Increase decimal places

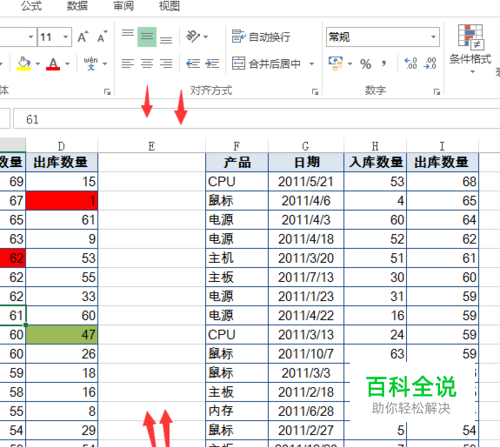pos(411,63)
